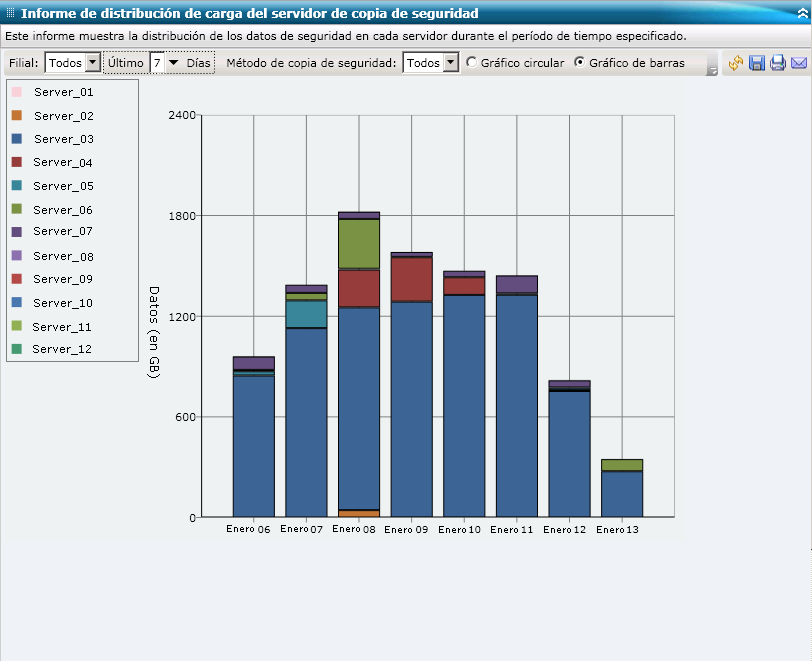This screenshot has width=812, height=661.
Task: Email the report using the envelope icon
Action: 798,63
